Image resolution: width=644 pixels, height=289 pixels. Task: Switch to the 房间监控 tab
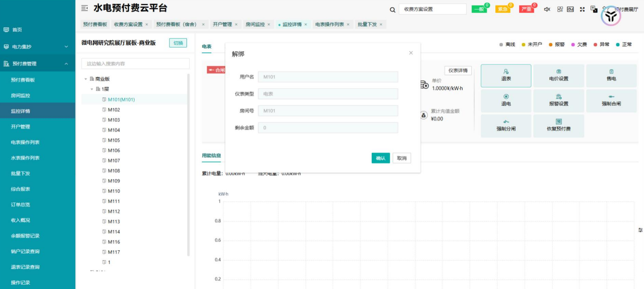255,24
